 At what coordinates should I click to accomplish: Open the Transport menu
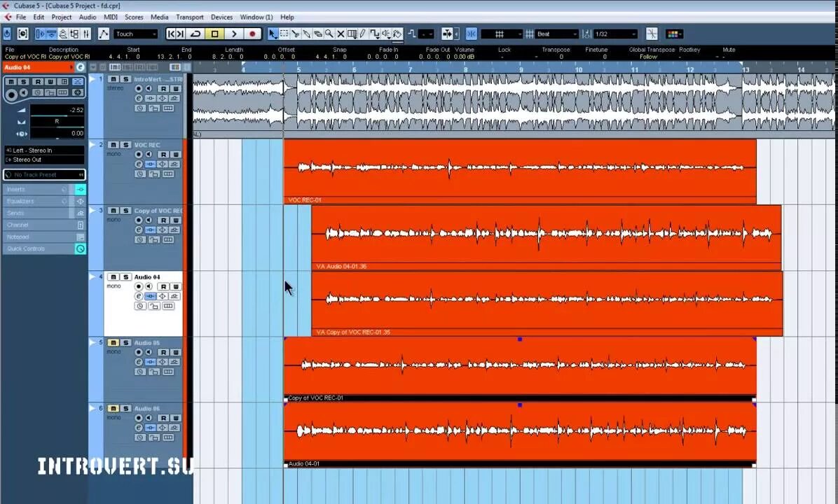(190, 17)
